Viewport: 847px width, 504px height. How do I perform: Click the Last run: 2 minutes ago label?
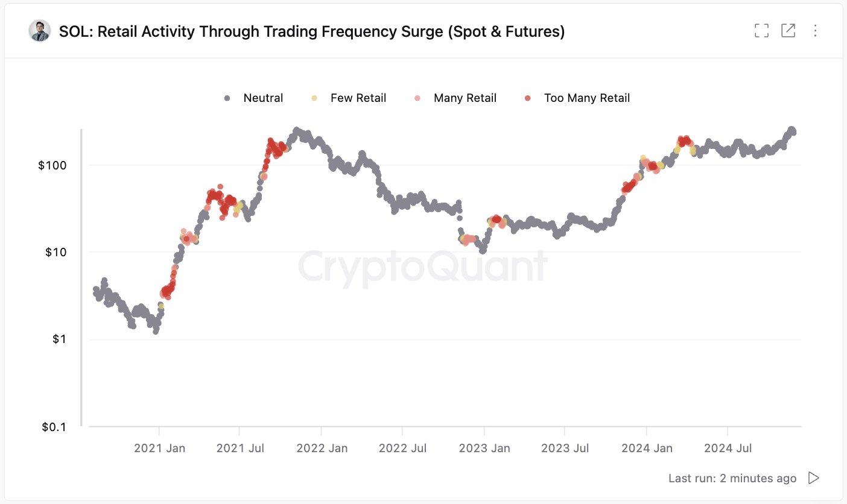[732, 478]
